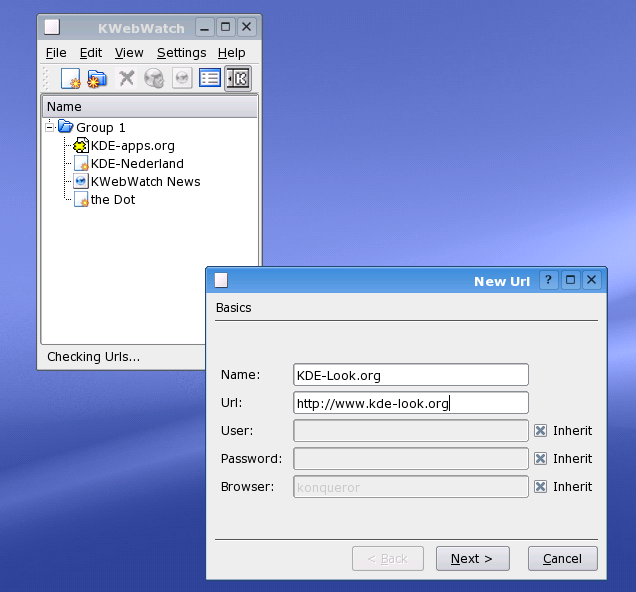Collapse the Group 1 tree node
636x592 pixels.
click(49, 127)
